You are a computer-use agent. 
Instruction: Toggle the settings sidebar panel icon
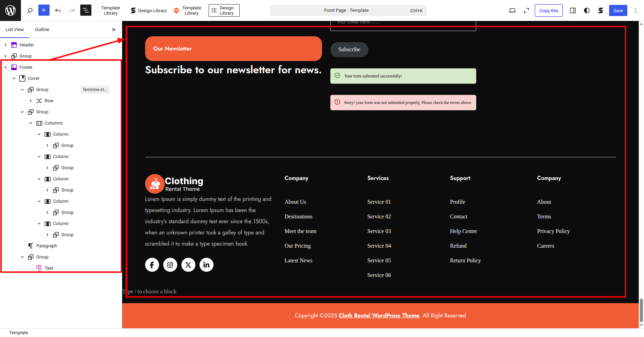click(573, 10)
